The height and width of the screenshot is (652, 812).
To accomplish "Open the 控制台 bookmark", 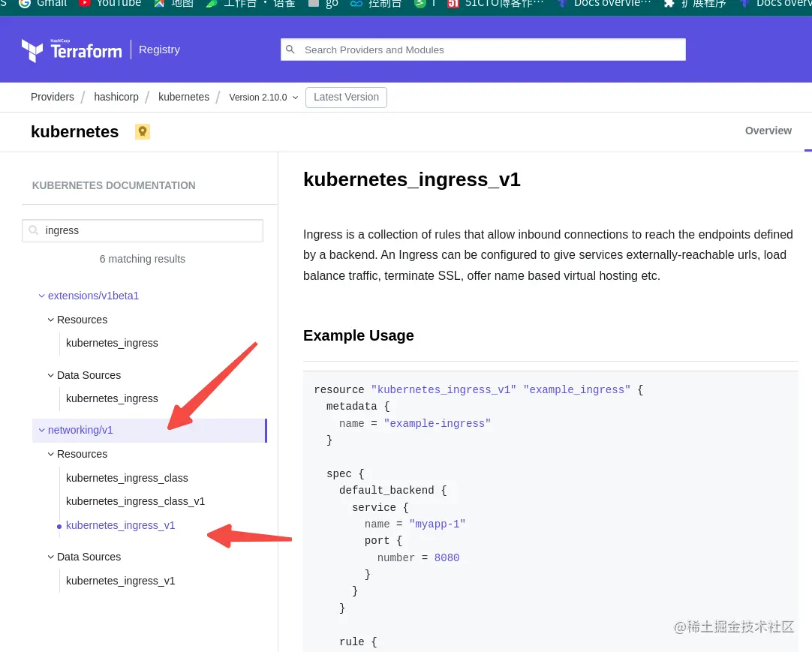I will point(376,5).
